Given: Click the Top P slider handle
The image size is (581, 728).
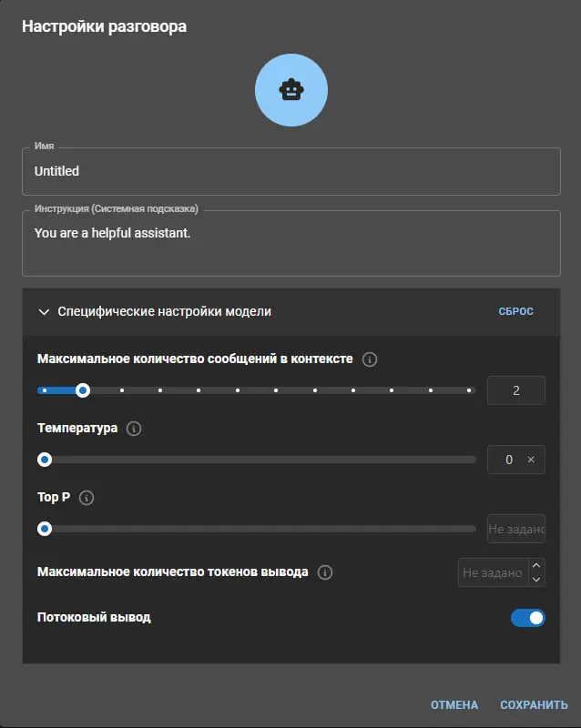Looking at the screenshot, I should [44, 529].
